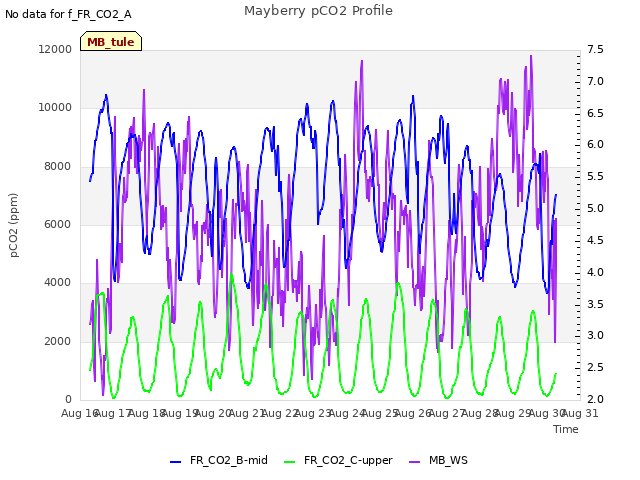Click the pCO2 (ppm) axis label
Screen dimensions: 640x480
tap(14, 225)
